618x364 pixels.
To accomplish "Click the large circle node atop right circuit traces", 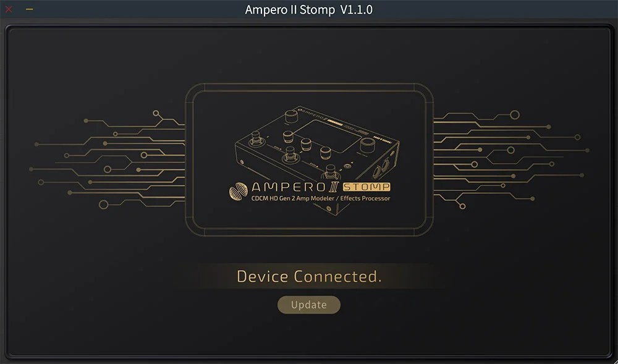I will point(515,114).
